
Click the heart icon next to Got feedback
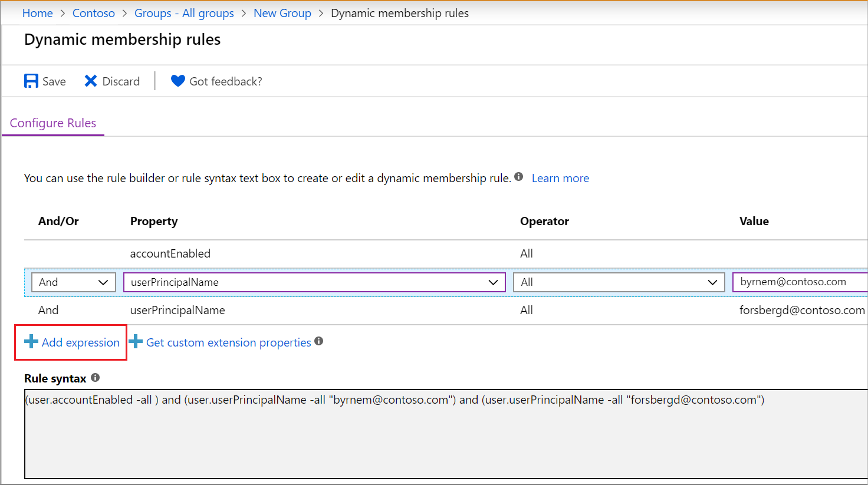point(177,81)
